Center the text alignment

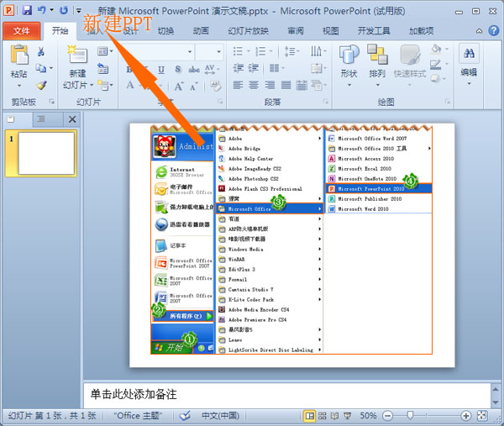(x=254, y=85)
